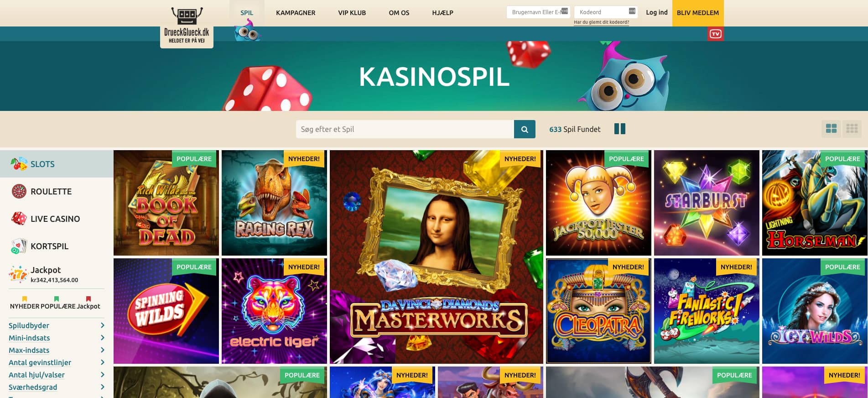Open the DrueckGlueck.dk logo home link
This screenshot has width=868, height=398.
(187, 26)
